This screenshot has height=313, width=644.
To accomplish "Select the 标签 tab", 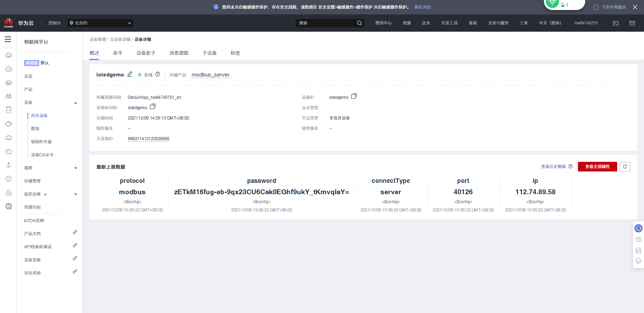I will pyautogui.click(x=235, y=53).
